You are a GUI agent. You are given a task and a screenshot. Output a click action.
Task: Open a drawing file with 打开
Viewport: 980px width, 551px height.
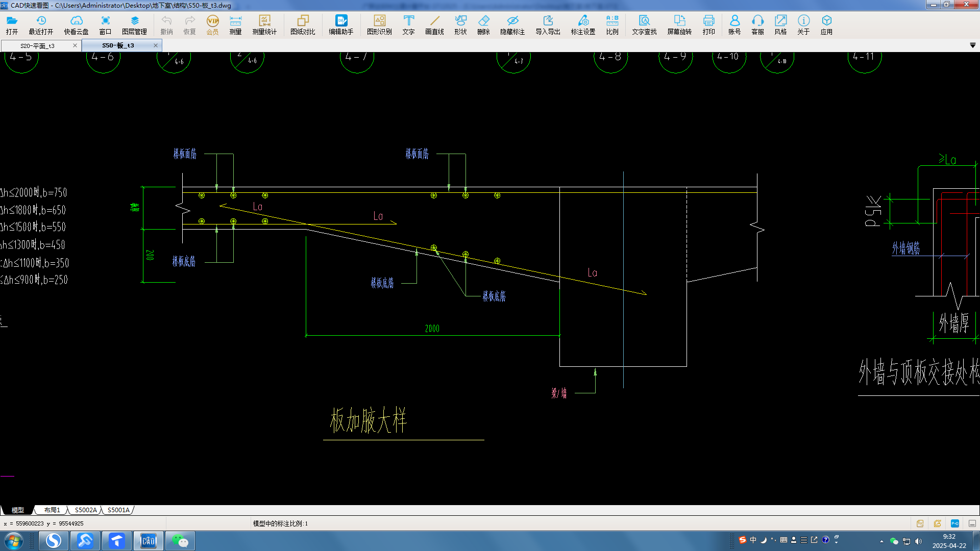click(12, 24)
